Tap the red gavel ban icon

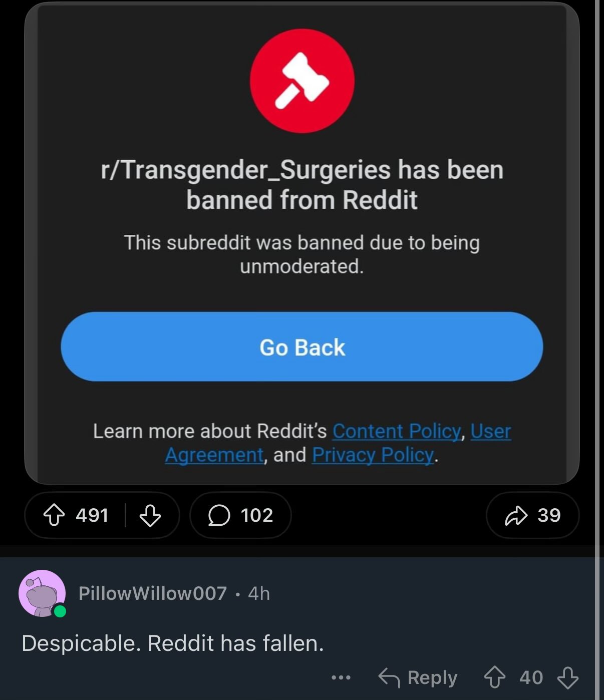(302, 81)
